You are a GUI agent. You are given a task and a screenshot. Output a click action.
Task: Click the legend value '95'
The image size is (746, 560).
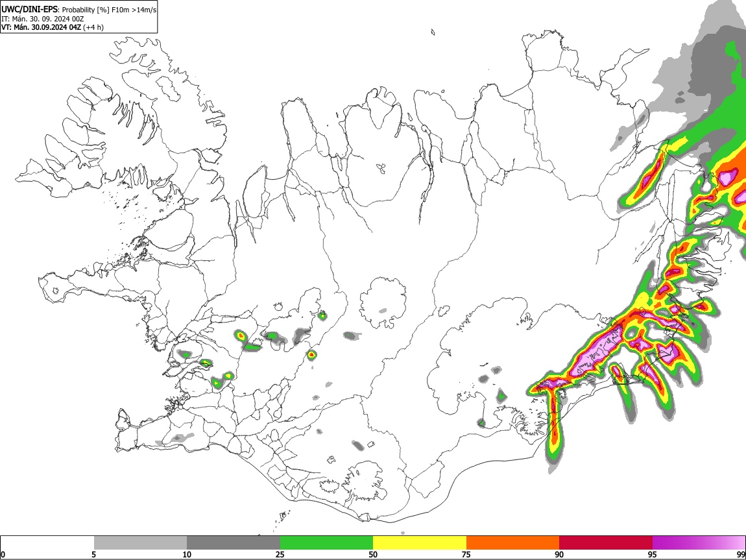click(x=653, y=554)
